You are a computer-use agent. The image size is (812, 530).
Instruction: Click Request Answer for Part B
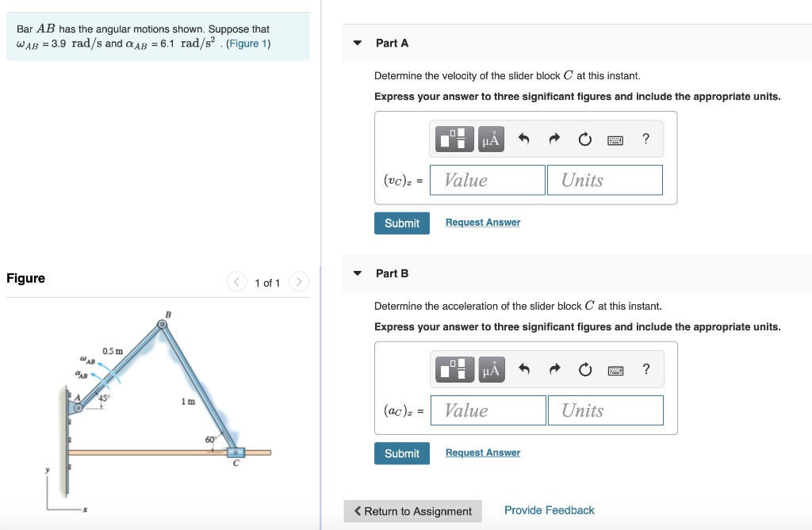pyautogui.click(x=482, y=452)
